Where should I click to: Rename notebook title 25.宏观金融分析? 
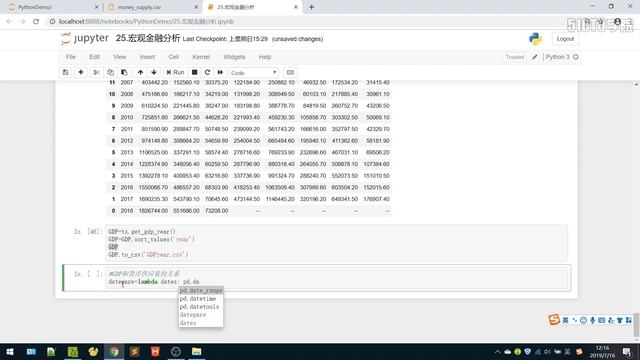pos(148,39)
